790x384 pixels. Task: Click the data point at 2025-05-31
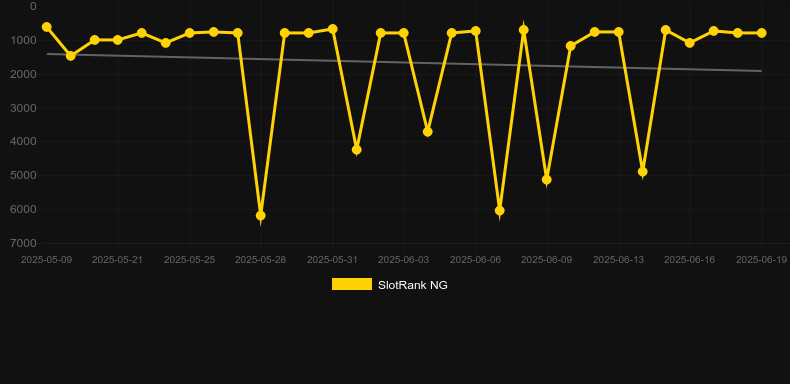click(333, 29)
